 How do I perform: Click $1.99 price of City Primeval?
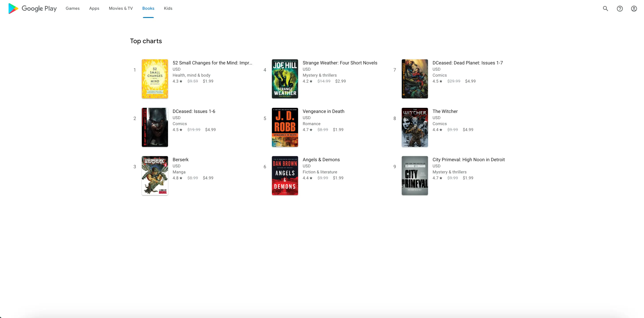[468, 178]
